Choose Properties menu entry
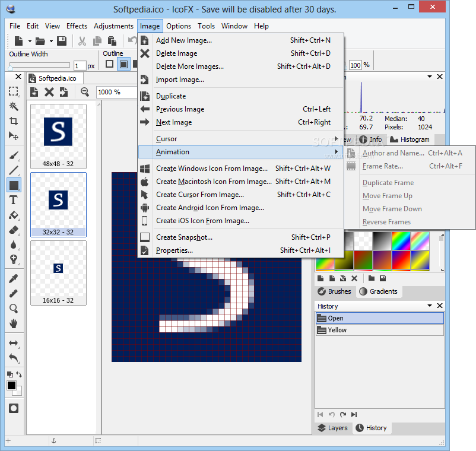This screenshot has width=476, height=451. tap(241, 250)
